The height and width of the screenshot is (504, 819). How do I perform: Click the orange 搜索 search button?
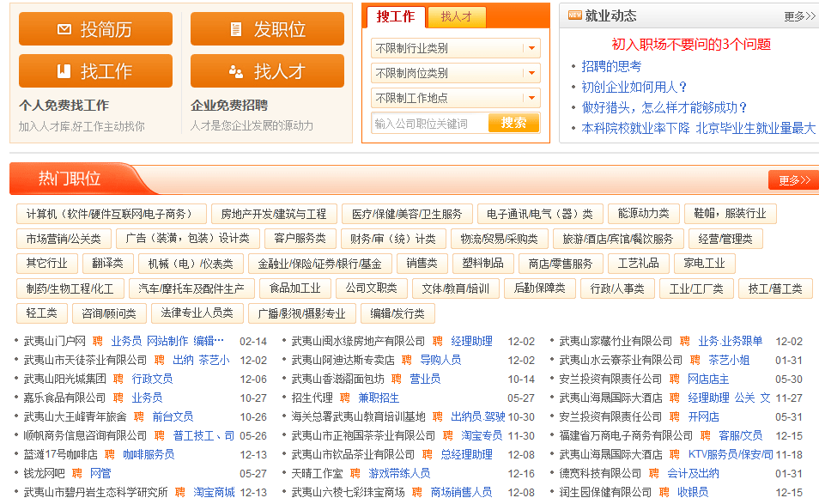pos(513,123)
